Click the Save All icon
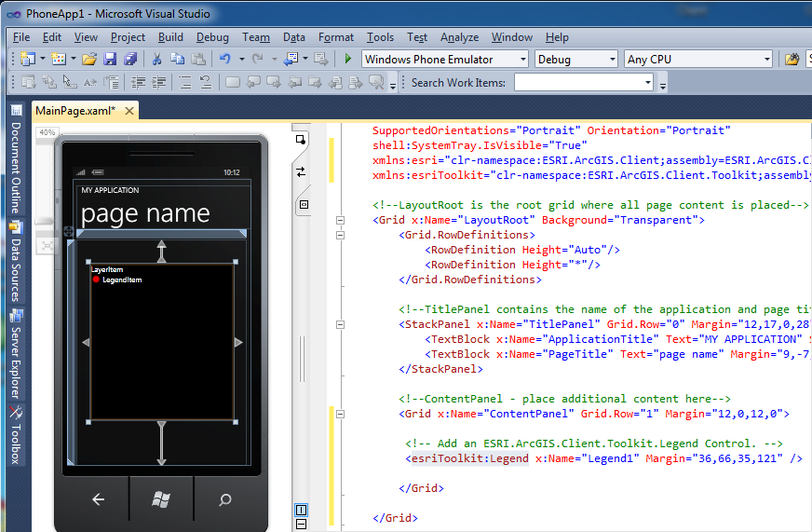 click(x=130, y=59)
